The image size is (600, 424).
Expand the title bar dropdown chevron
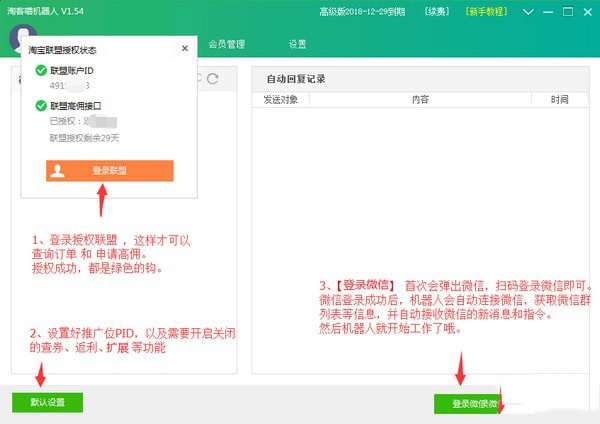[x=528, y=12]
